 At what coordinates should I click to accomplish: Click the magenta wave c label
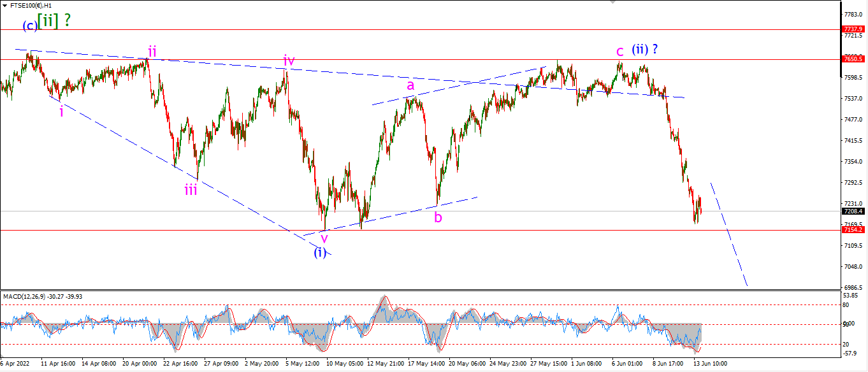[619, 52]
